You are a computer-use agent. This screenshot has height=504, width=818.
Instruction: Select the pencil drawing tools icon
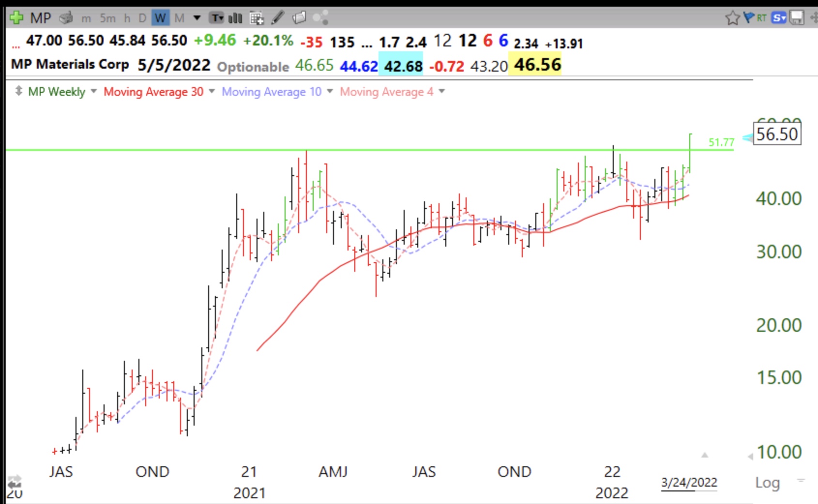tap(278, 18)
